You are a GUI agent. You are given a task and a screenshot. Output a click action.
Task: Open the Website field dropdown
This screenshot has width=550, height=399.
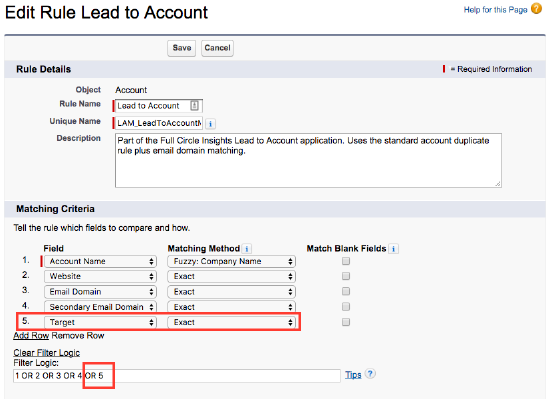[x=100, y=276]
